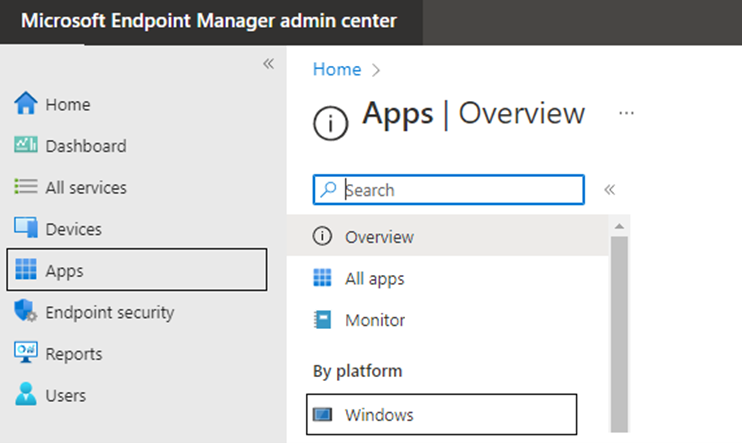Click the Overview info icon in submenu
Screen dimensions: 742x443
click(322, 236)
